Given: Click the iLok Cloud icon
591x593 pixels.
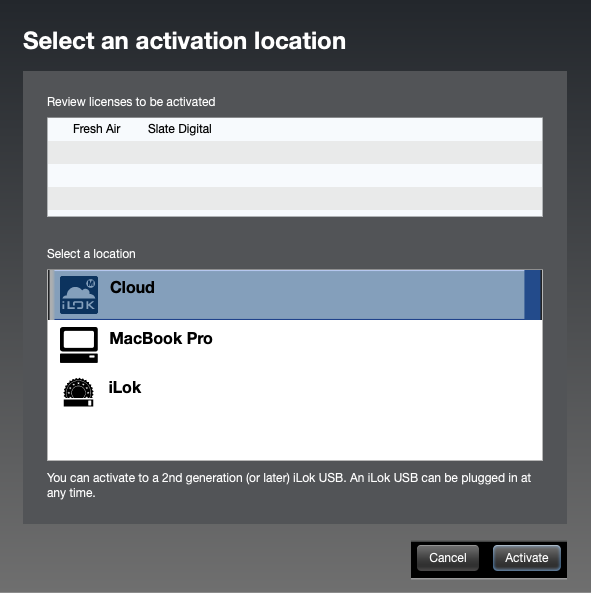Looking at the screenshot, I should click(79, 295).
